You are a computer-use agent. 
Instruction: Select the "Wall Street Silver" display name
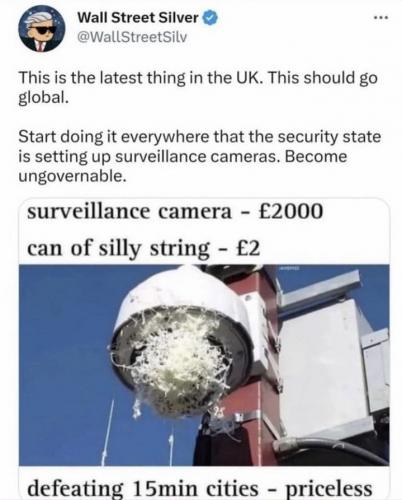click(x=138, y=18)
